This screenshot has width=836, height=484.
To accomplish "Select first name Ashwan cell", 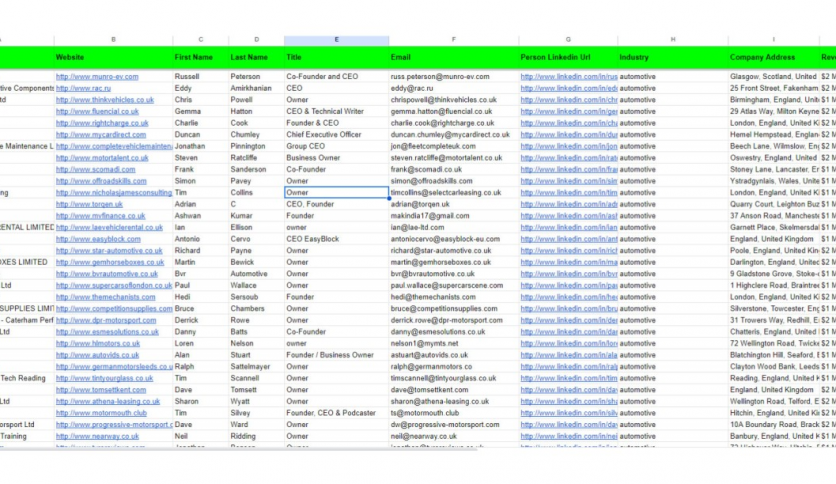I will [x=200, y=216].
